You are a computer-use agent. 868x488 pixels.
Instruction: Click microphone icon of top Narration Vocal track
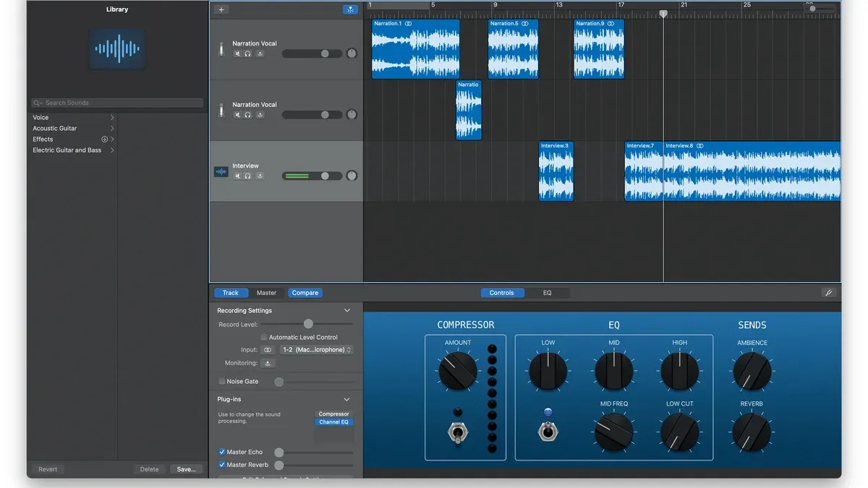[x=221, y=49]
